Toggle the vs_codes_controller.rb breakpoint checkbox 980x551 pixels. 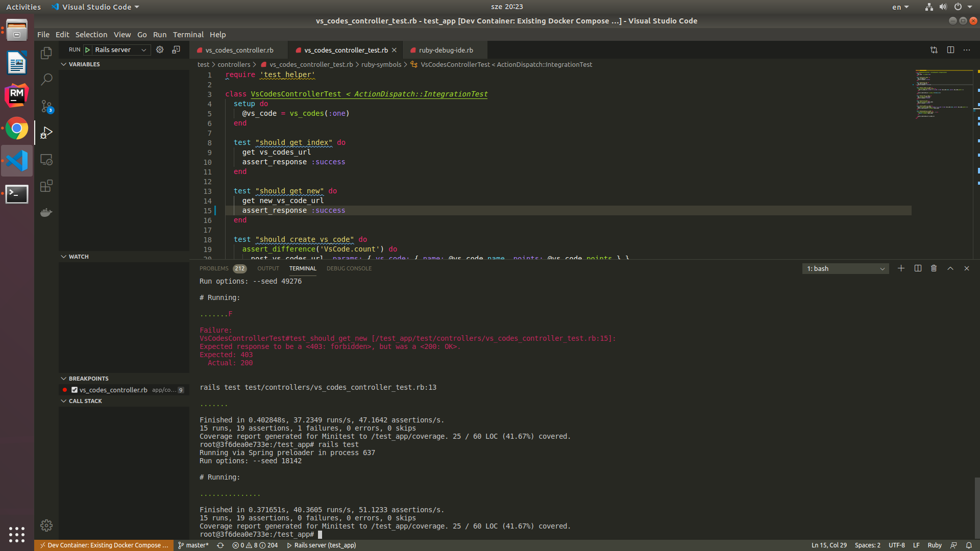(75, 390)
